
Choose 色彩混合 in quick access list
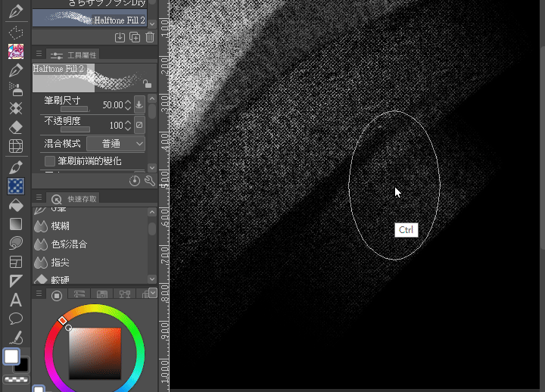(x=90, y=244)
